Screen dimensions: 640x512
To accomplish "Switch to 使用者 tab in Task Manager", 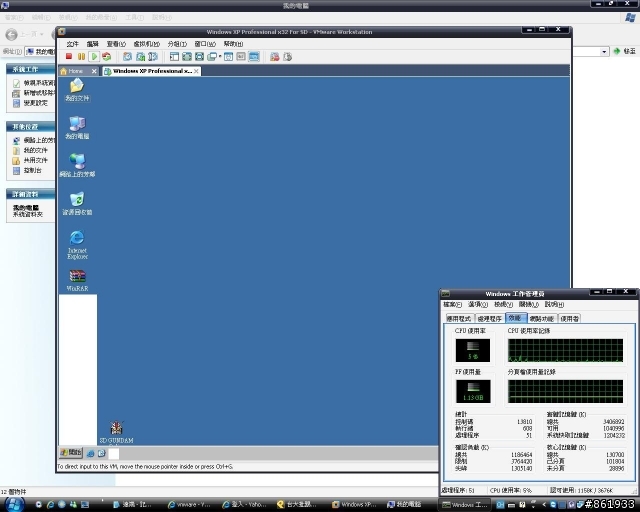I will pos(569,318).
